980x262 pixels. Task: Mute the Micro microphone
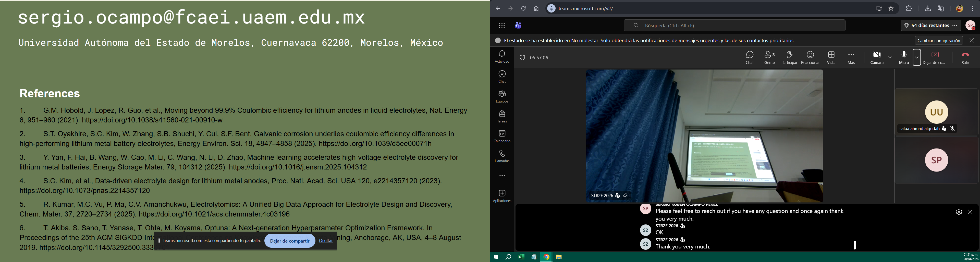[904, 58]
